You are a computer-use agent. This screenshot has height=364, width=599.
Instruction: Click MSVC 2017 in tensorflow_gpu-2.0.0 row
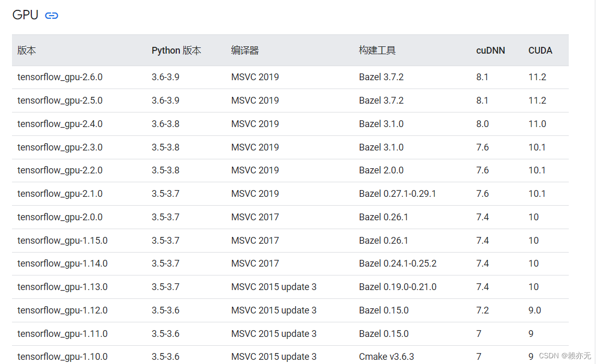tap(255, 217)
